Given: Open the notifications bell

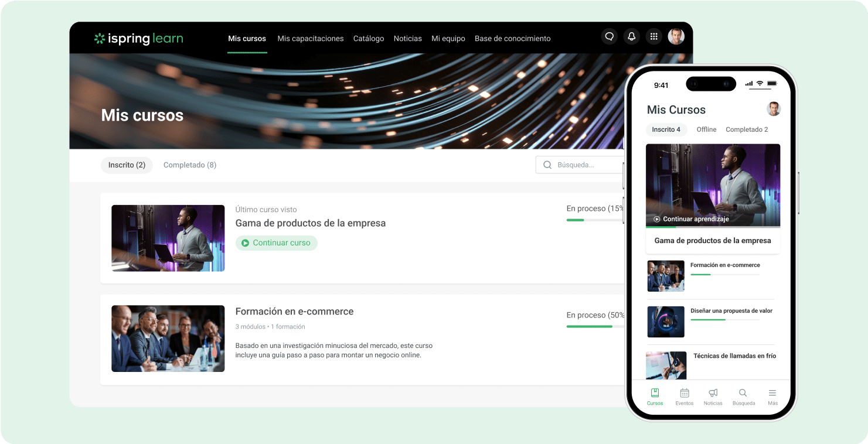Looking at the screenshot, I should [631, 36].
